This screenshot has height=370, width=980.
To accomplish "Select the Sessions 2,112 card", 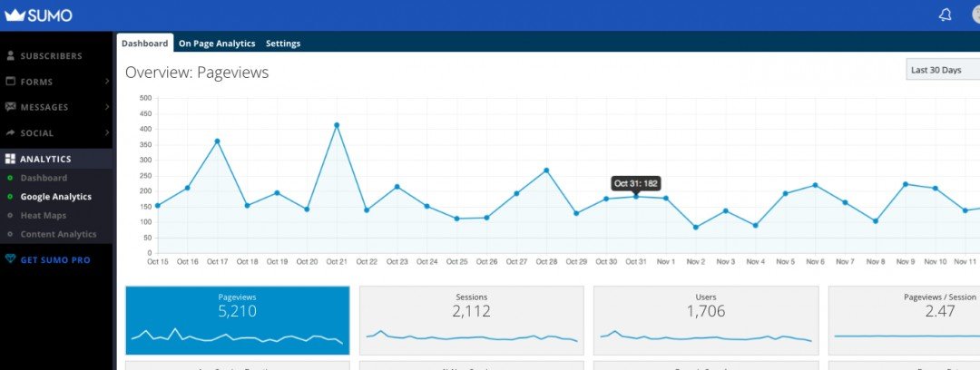I will pyautogui.click(x=472, y=321).
